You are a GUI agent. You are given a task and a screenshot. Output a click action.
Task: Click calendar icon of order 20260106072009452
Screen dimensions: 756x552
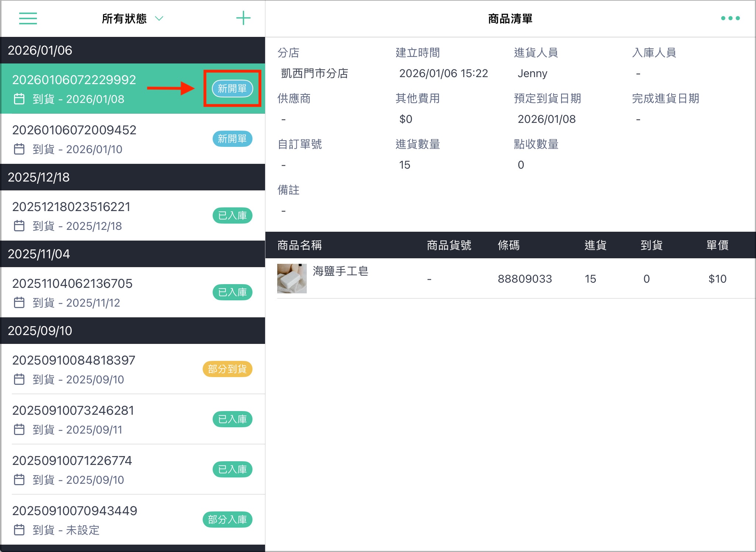pos(19,149)
